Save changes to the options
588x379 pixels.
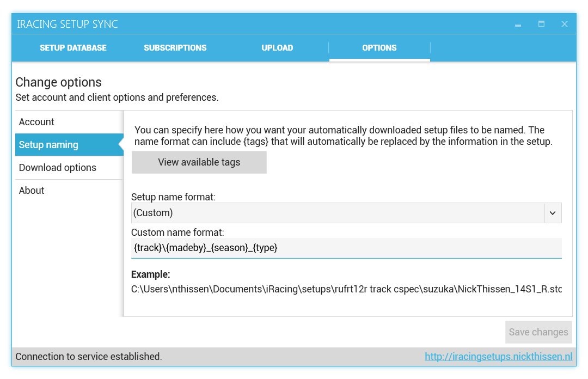(538, 332)
